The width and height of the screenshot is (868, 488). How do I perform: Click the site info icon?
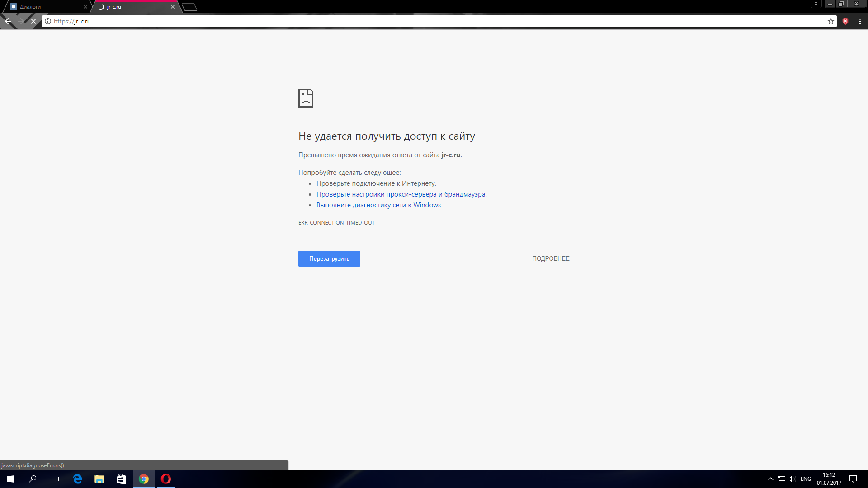pos(48,21)
